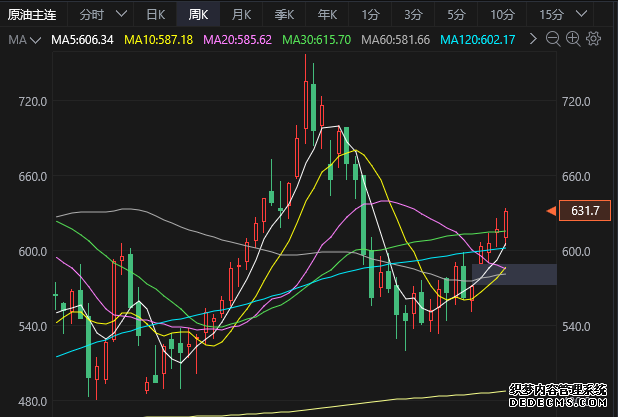This screenshot has height=417, width=618.
Task: Click the current price label 631.7
Action: pyautogui.click(x=585, y=210)
